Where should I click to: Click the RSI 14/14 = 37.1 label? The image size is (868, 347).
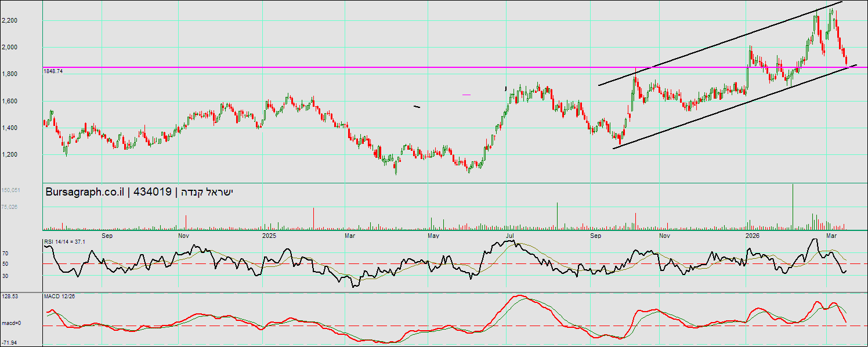65,241
